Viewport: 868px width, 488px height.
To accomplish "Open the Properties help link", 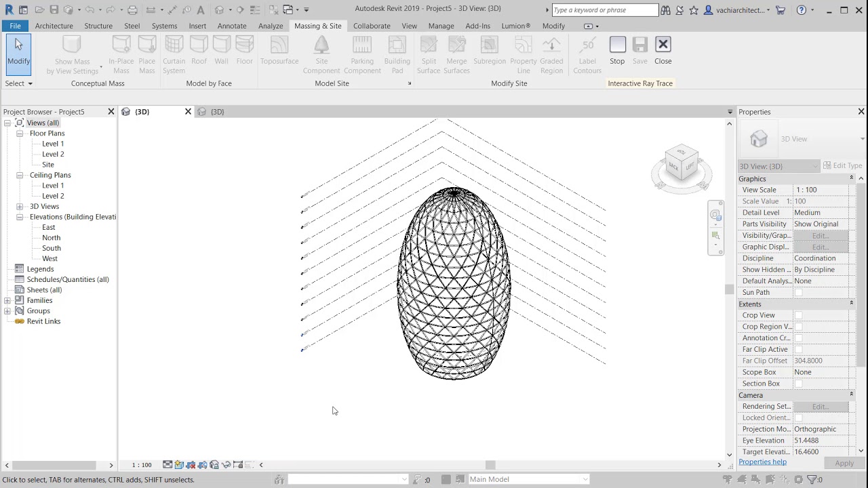I will [762, 462].
